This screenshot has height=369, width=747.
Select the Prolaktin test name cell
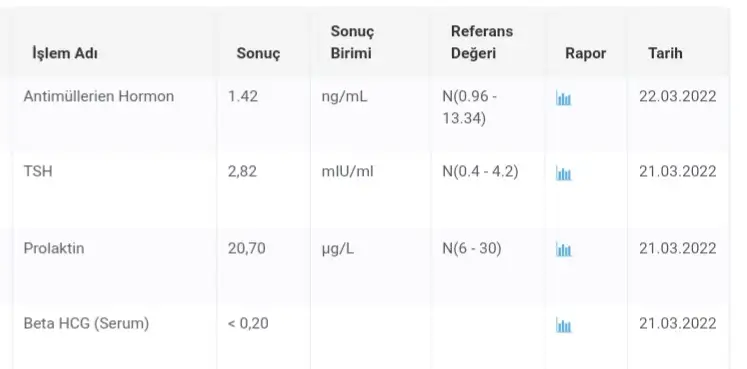pos(54,248)
